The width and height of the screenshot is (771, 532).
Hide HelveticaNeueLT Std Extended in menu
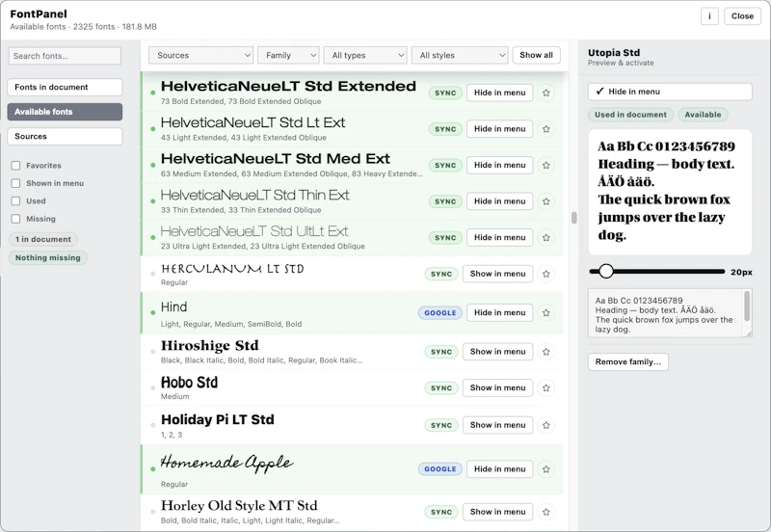point(499,93)
